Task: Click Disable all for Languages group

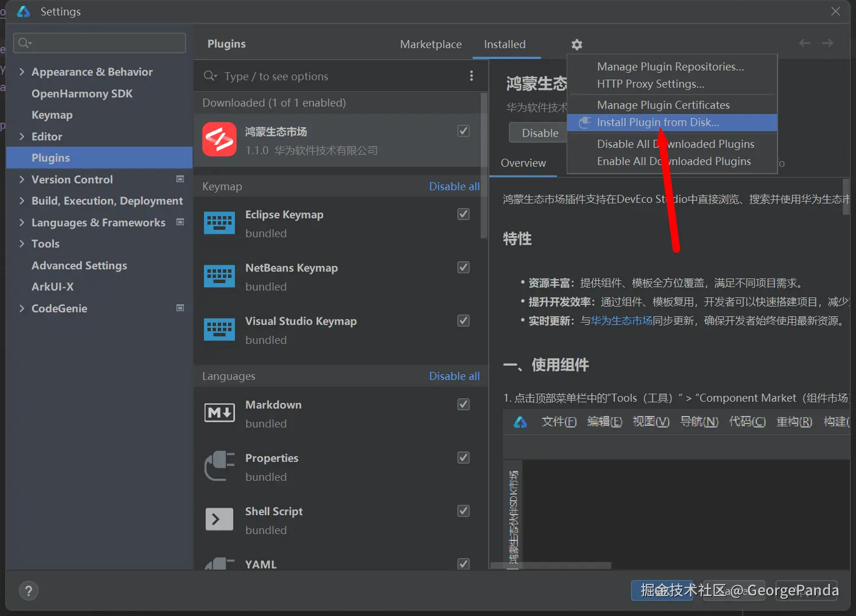Action: 454,376
